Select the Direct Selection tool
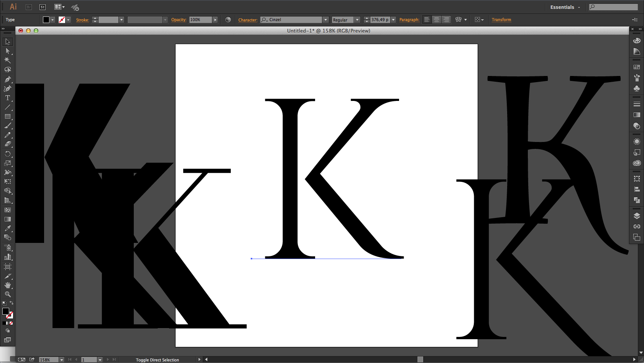 coord(8,51)
